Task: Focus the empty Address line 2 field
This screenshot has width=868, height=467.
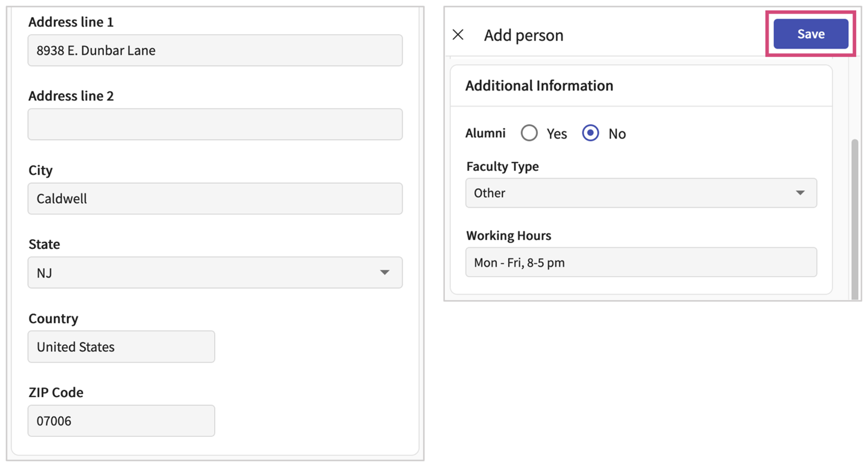Action: click(x=215, y=124)
